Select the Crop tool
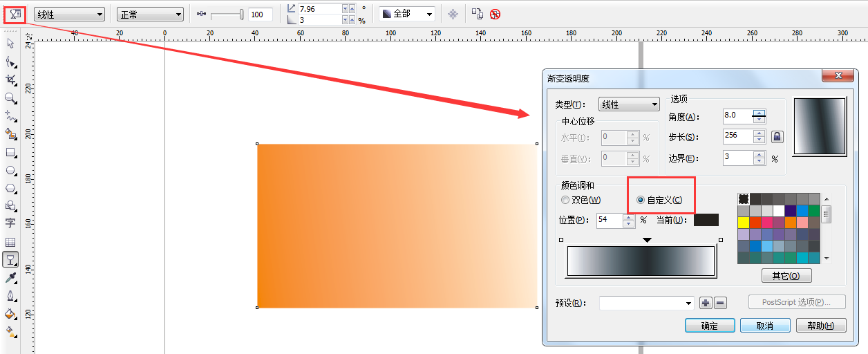 10,80
